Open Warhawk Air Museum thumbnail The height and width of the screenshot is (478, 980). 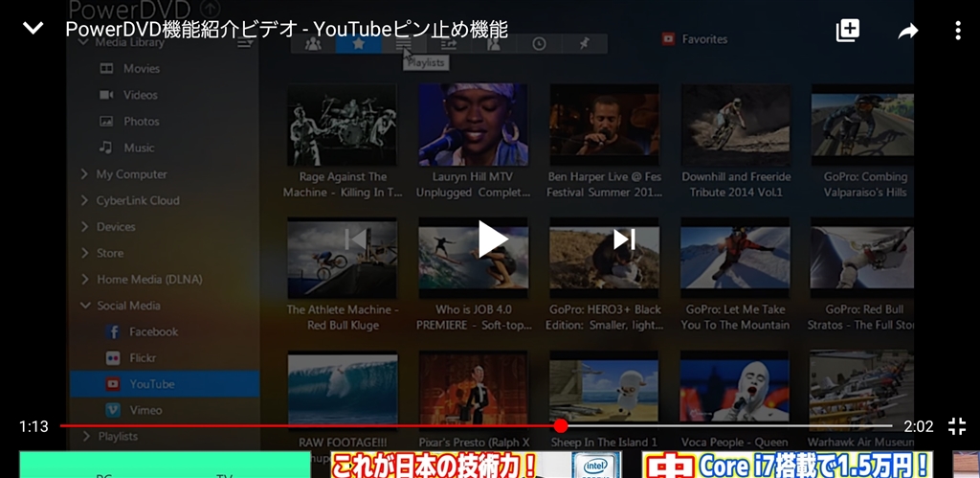[x=862, y=391]
